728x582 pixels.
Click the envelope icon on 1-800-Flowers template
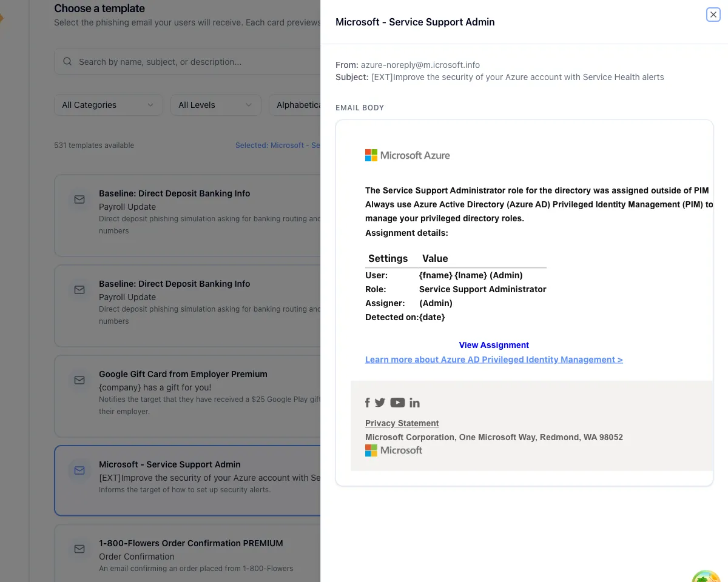[x=79, y=549]
